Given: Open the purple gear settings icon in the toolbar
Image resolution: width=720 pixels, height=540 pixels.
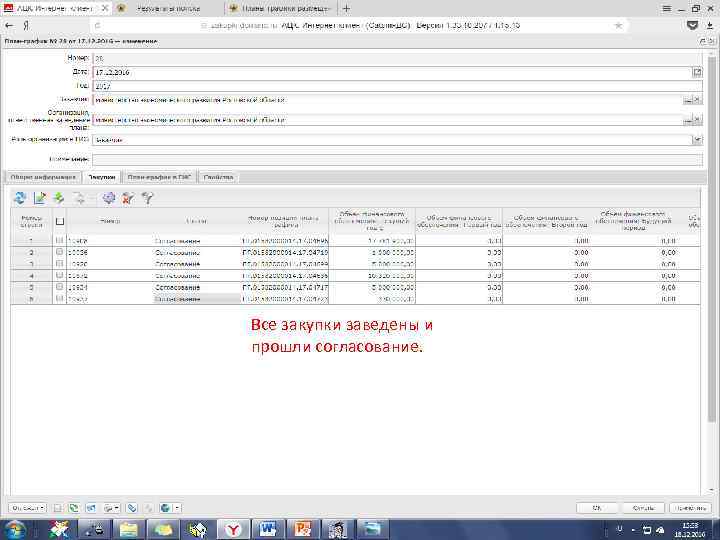Looking at the screenshot, I should tap(109, 198).
